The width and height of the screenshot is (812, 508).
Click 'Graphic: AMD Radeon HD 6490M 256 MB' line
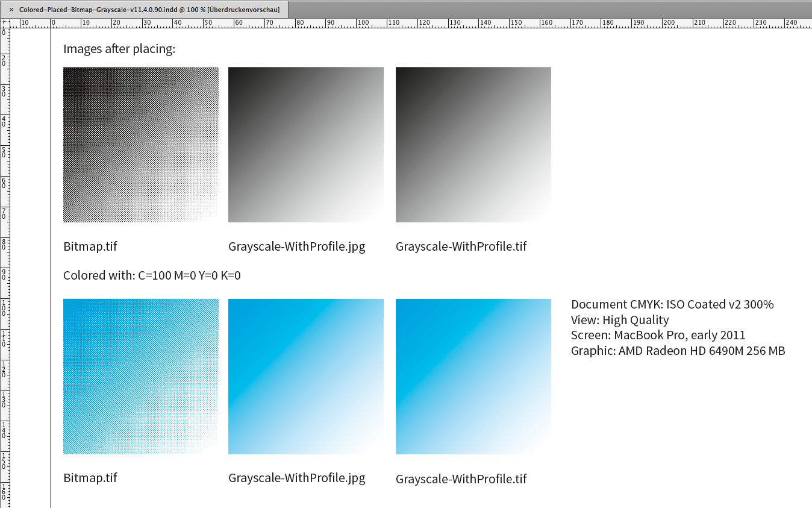(x=678, y=351)
